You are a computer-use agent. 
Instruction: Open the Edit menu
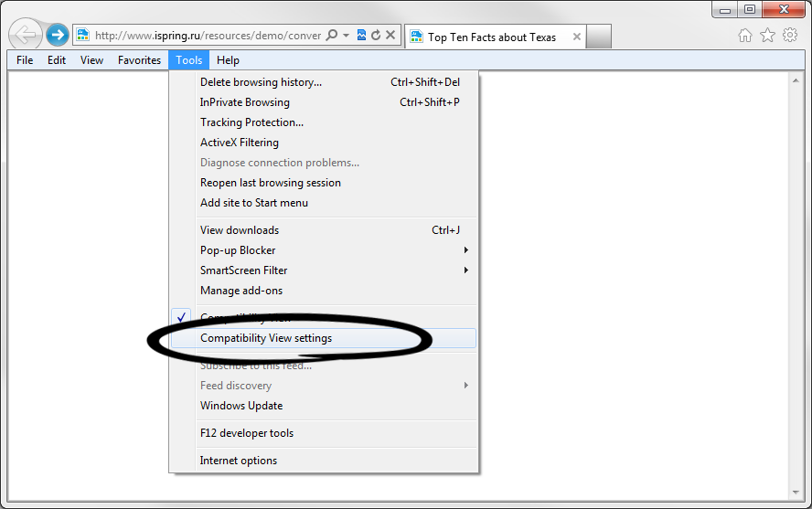[57, 60]
